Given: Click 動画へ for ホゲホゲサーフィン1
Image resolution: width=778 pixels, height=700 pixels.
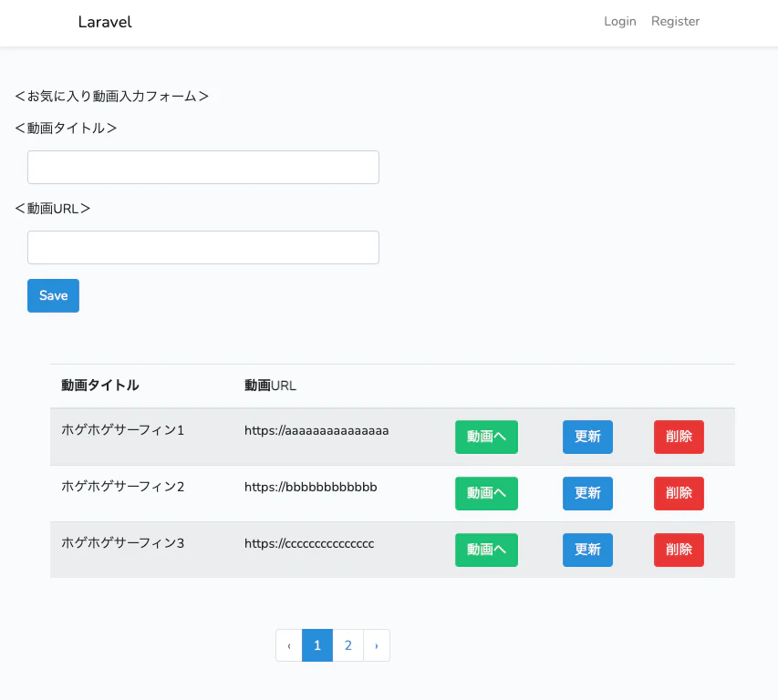Looking at the screenshot, I should pos(486,437).
